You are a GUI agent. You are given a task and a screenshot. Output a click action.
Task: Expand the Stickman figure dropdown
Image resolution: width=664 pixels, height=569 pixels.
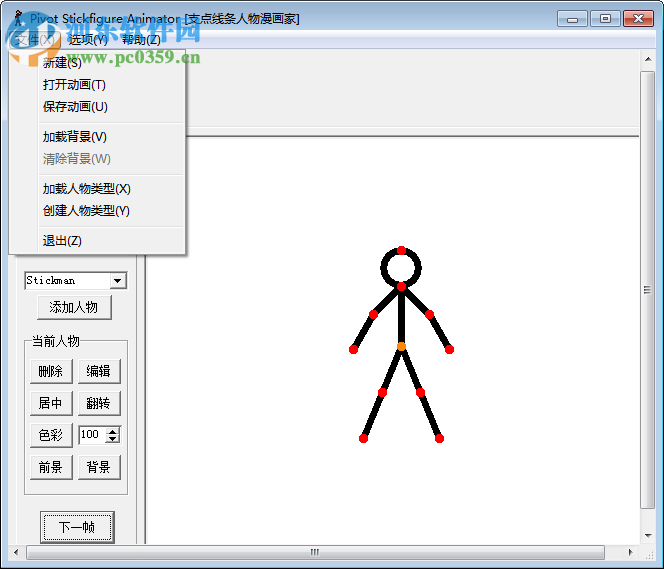click(118, 281)
